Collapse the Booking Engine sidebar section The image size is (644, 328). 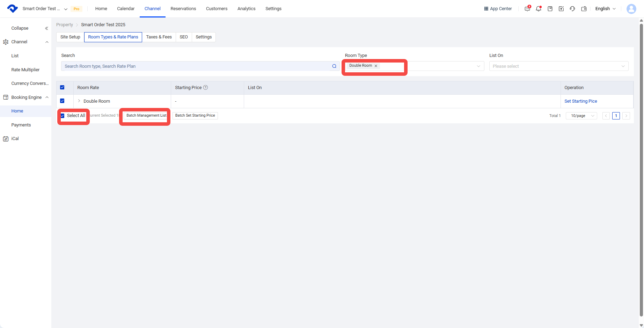pyautogui.click(x=47, y=97)
